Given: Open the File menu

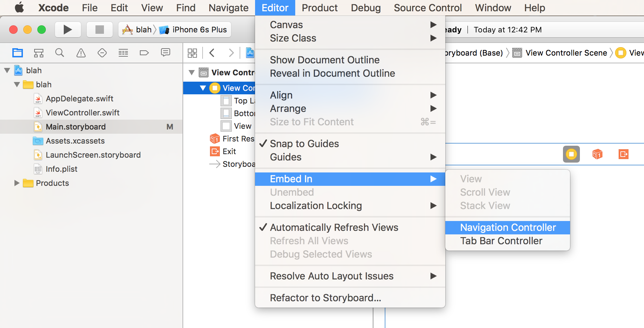Looking at the screenshot, I should point(90,8).
